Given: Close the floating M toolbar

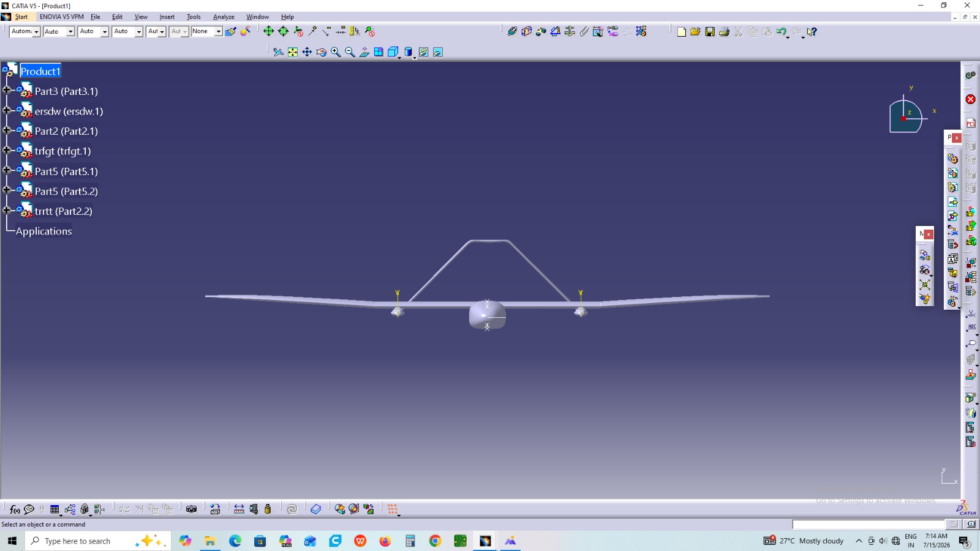Looking at the screenshot, I should [929, 234].
